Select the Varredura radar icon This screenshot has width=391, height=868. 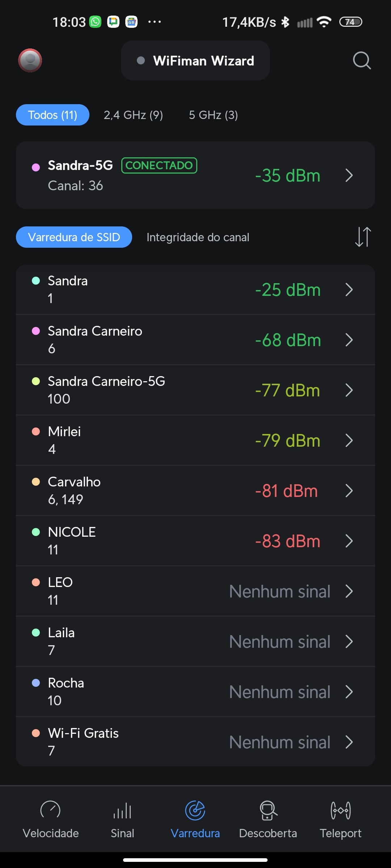195,810
